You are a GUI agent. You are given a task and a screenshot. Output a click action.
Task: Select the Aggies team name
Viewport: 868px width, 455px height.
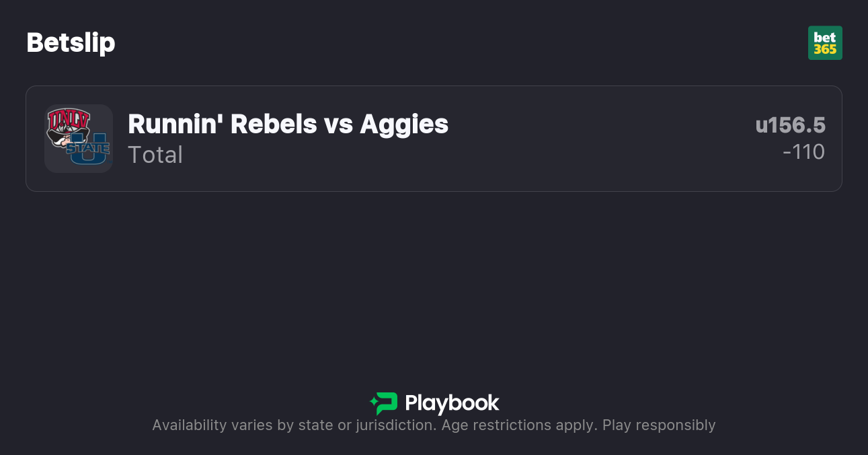404,124
